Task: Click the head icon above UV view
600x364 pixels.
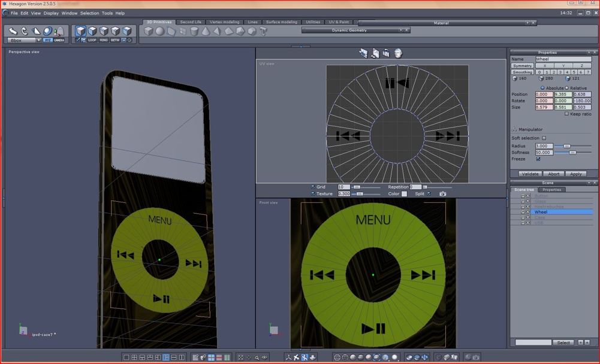Action: tap(398, 53)
